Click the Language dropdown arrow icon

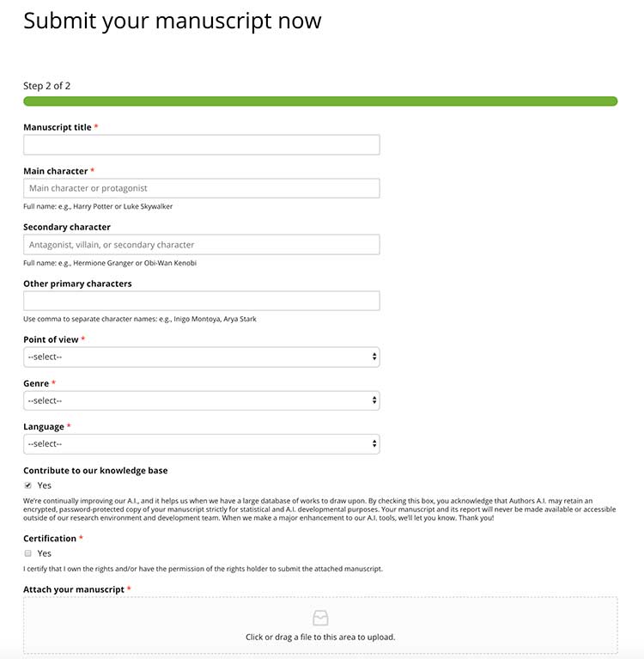[x=374, y=444]
